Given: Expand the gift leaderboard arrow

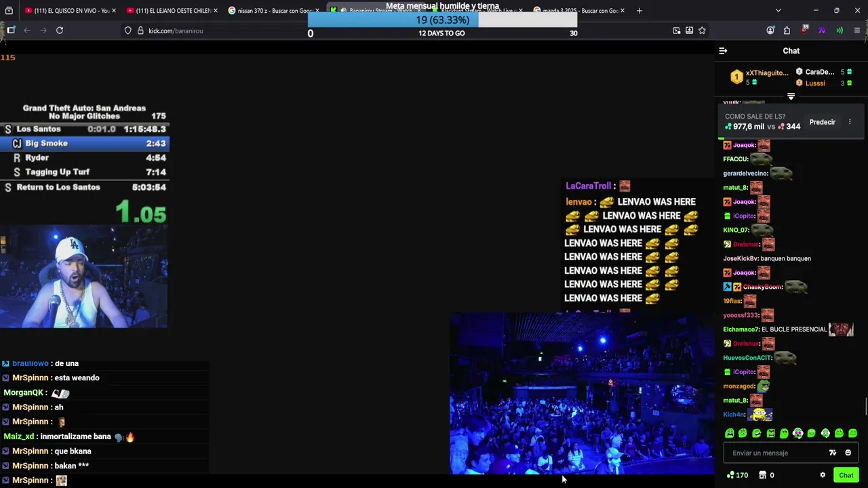Looking at the screenshot, I should click(x=791, y=96).
